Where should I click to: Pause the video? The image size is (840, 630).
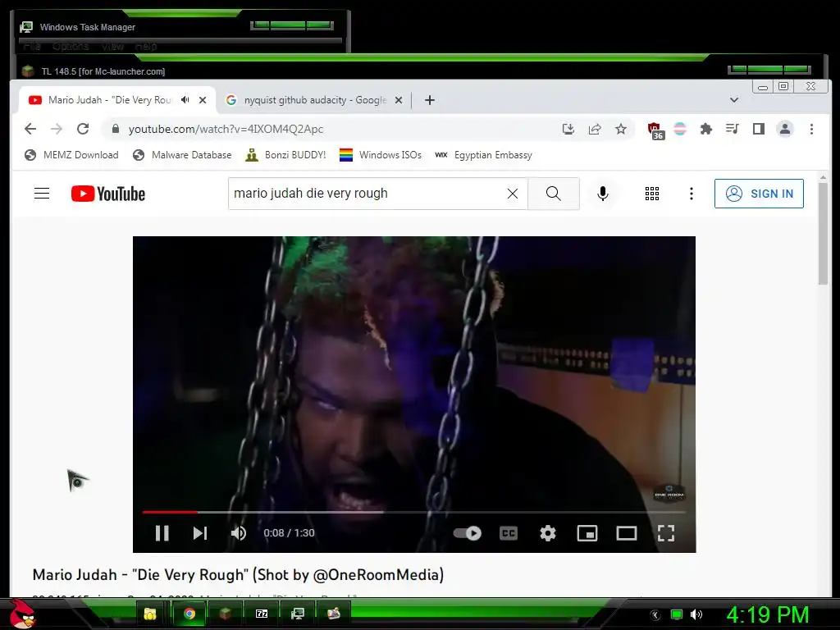coord(162,533)
